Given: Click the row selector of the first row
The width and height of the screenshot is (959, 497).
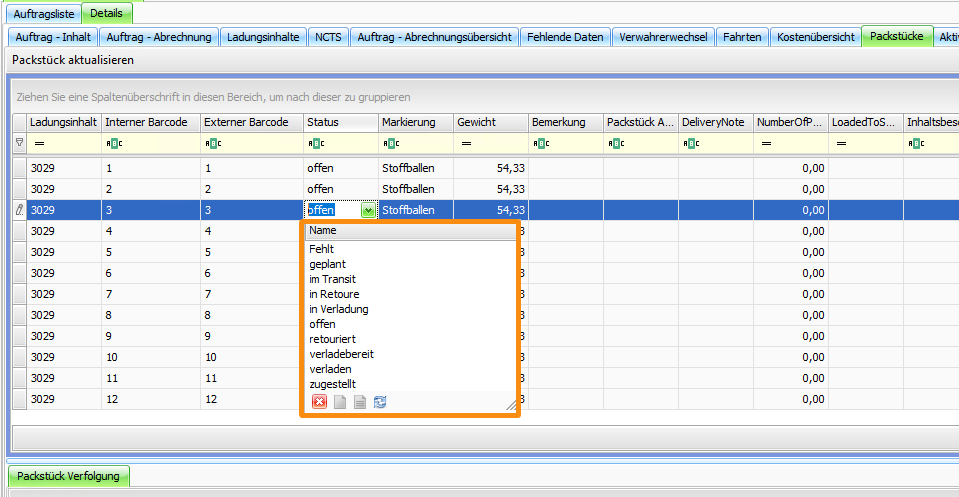Looking at the screenshot, I should click(19, 168).
